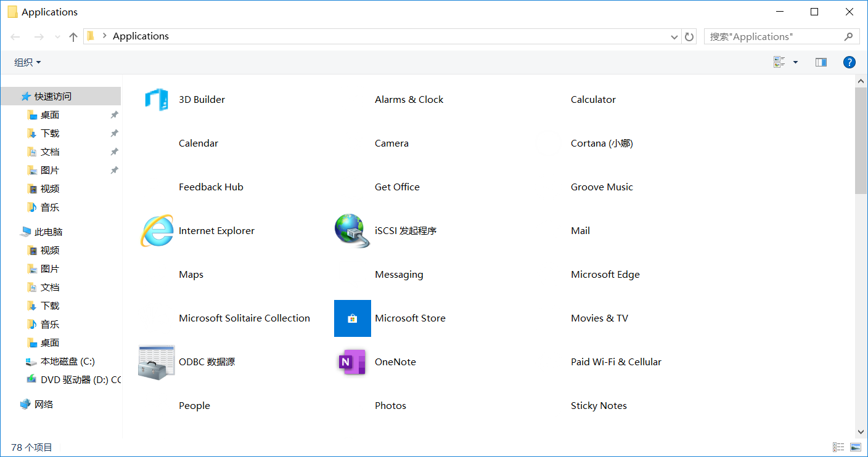Toggle the preview pane icon

click(821, 62)
